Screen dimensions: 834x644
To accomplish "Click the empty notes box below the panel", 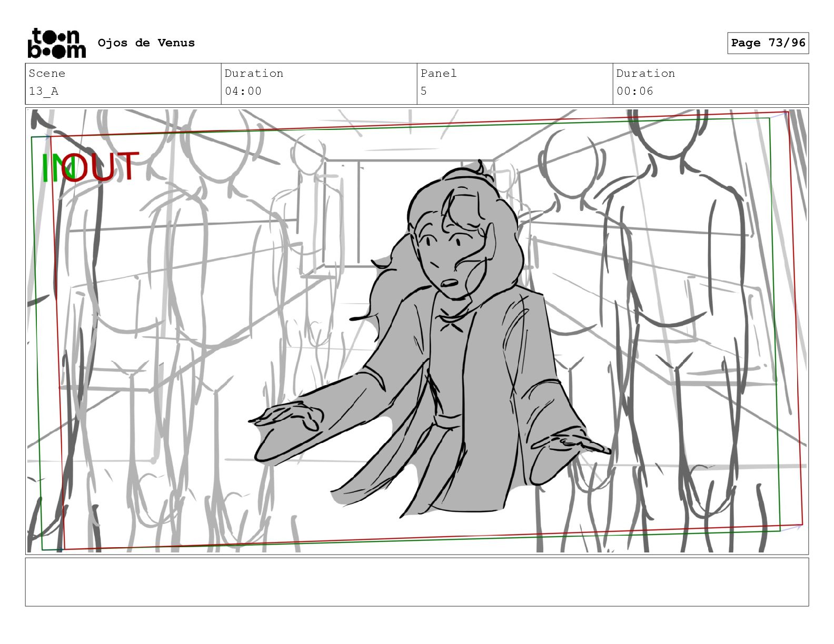I will pyautogui.click(x=416, y=582).
